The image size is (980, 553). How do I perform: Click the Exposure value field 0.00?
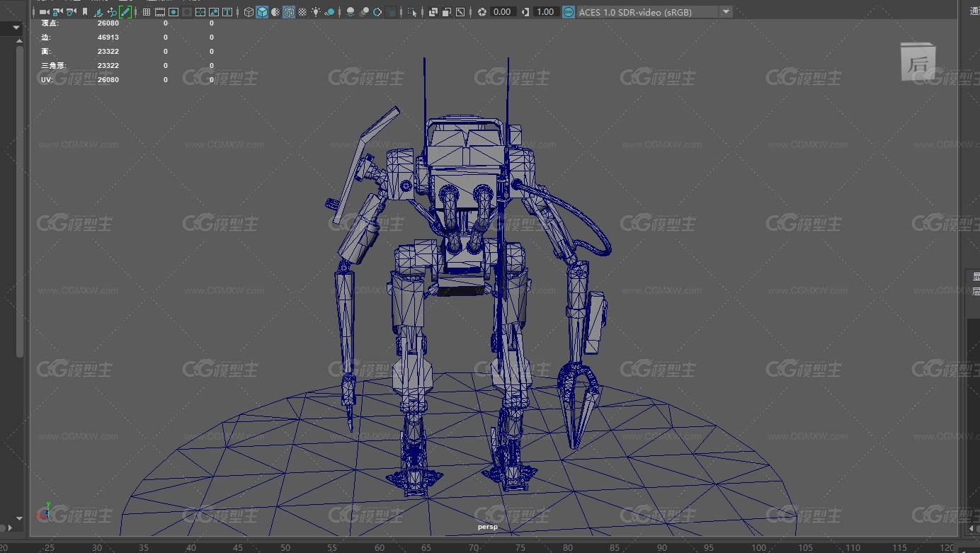tap(502, 12)
